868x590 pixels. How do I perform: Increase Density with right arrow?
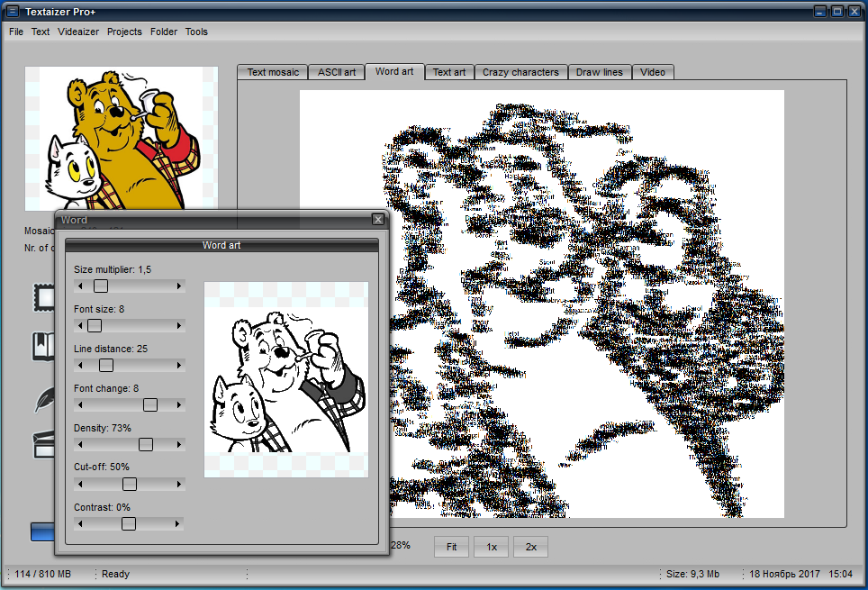point(179,444)
